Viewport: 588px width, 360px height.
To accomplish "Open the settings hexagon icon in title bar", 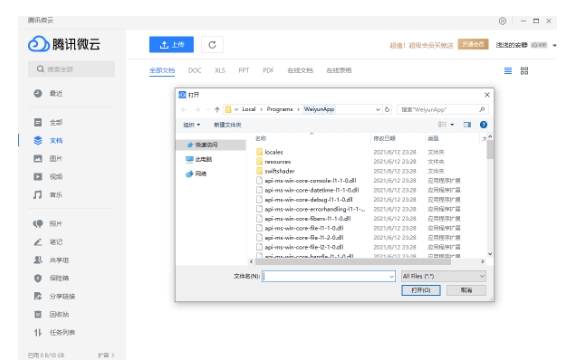I will (502, 21).
